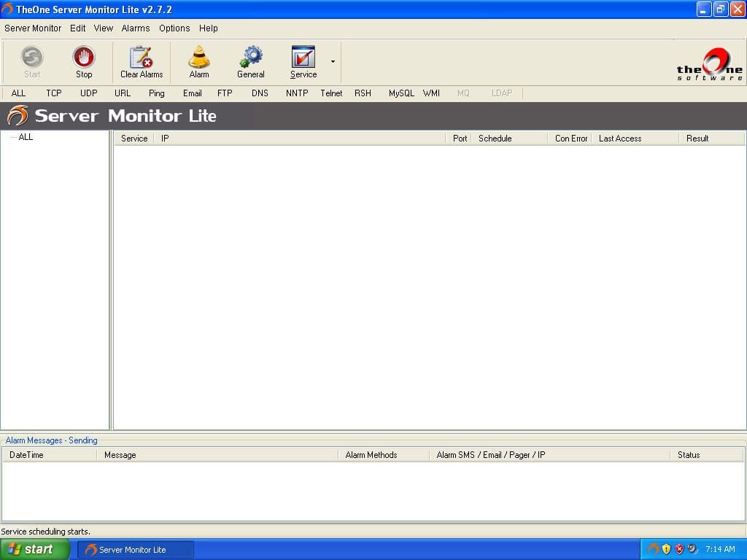This screenshot has height=560, width=747.
Task: Click the DateTime alarm column header
Action: coord(50,455)
